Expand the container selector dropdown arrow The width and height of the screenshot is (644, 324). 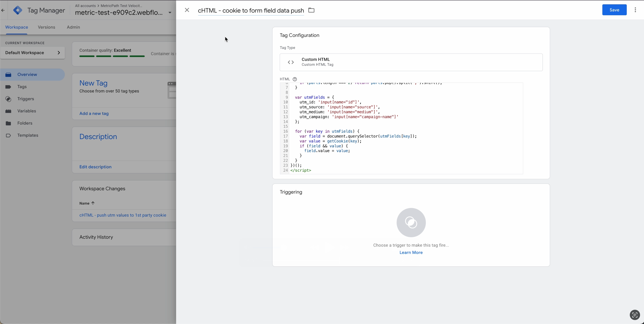click(170, 12)
